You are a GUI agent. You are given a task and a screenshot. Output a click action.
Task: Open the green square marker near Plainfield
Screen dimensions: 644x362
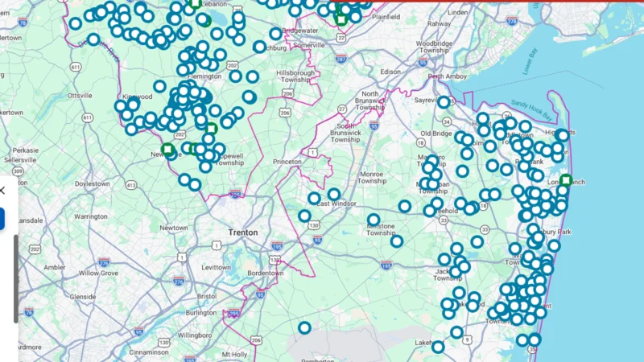(x=341, y=19)
